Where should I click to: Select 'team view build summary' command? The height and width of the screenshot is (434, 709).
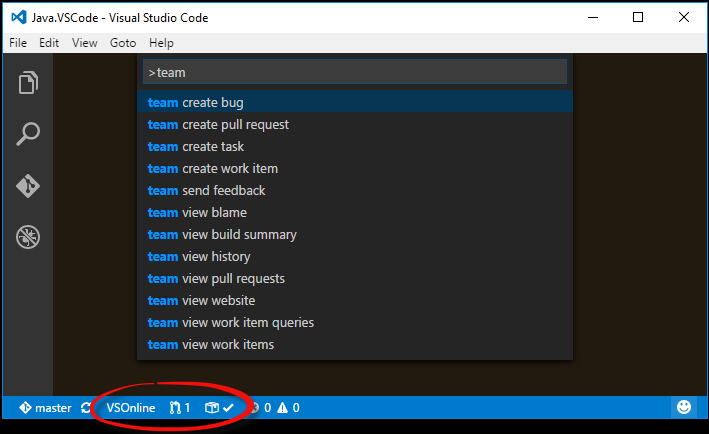coord(355,235)
